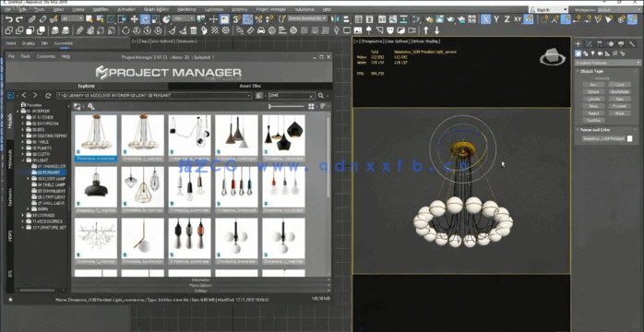This screenshot has width=644, height=332.
Task: Open the Rendering menu in 3ds Max
Action: tap(186, 9)
